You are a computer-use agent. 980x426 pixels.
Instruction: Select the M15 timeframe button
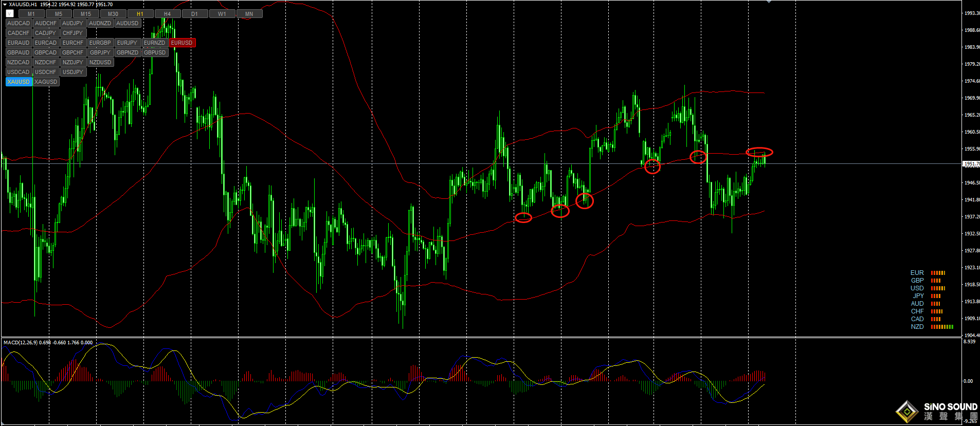click(x=86, y=14)
